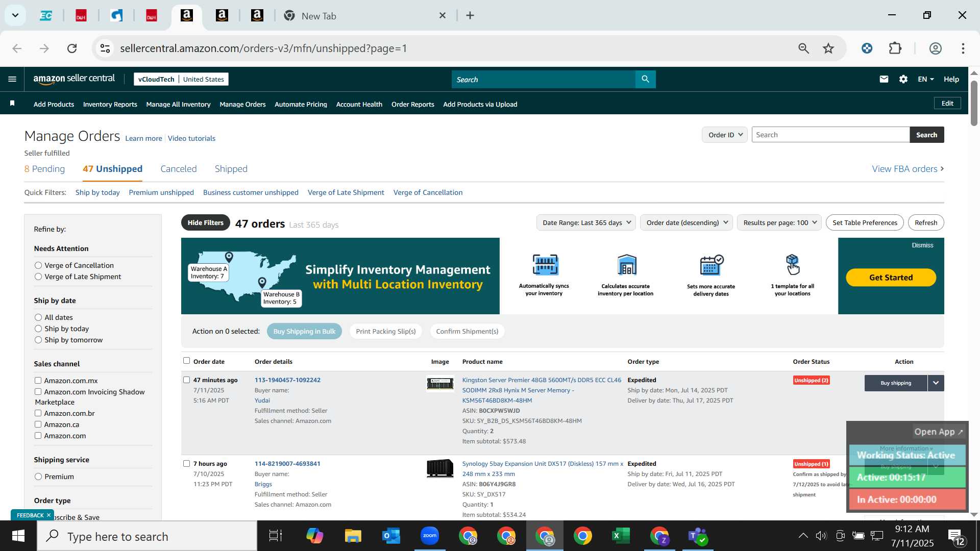Screen dimensions: 980x551
Task: Open File Explorer from the taskbar
Action: [353, 536]
